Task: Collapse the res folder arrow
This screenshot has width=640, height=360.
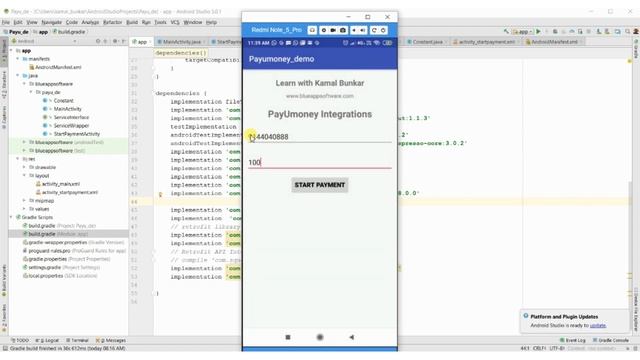Action: click(18, 159)
